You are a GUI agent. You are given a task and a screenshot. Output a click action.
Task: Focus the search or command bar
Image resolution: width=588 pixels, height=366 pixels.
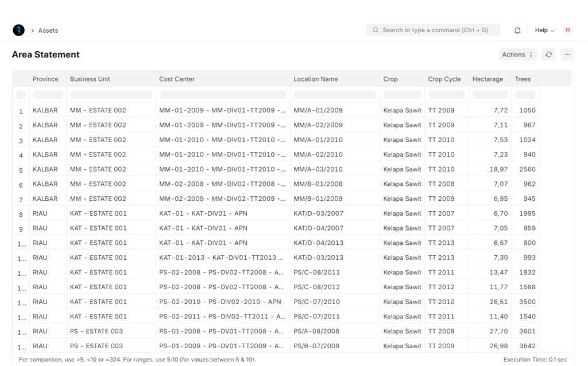coord(434,30)
